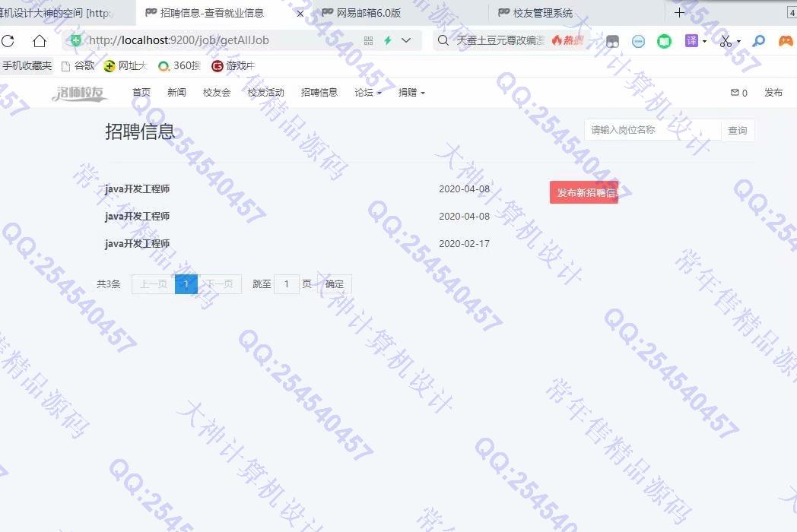Focus the 请输入岗位名称 search field
Screen dimensions: 797x532
pos(653,130)
